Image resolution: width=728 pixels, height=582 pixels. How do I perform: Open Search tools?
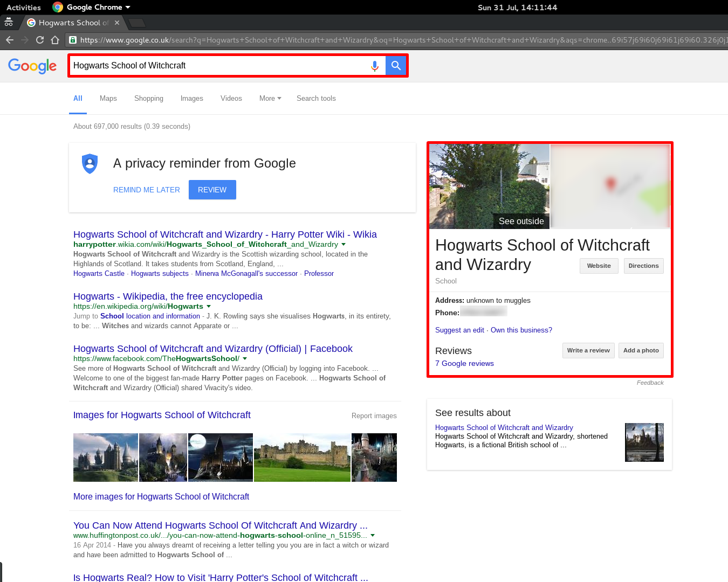tap(316, 99)
